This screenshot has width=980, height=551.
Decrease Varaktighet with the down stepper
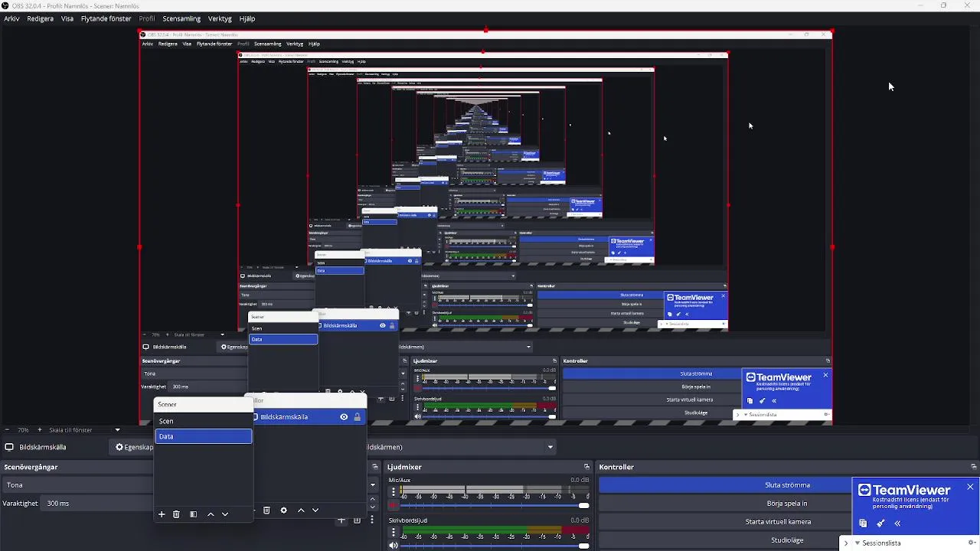(373, 507)
